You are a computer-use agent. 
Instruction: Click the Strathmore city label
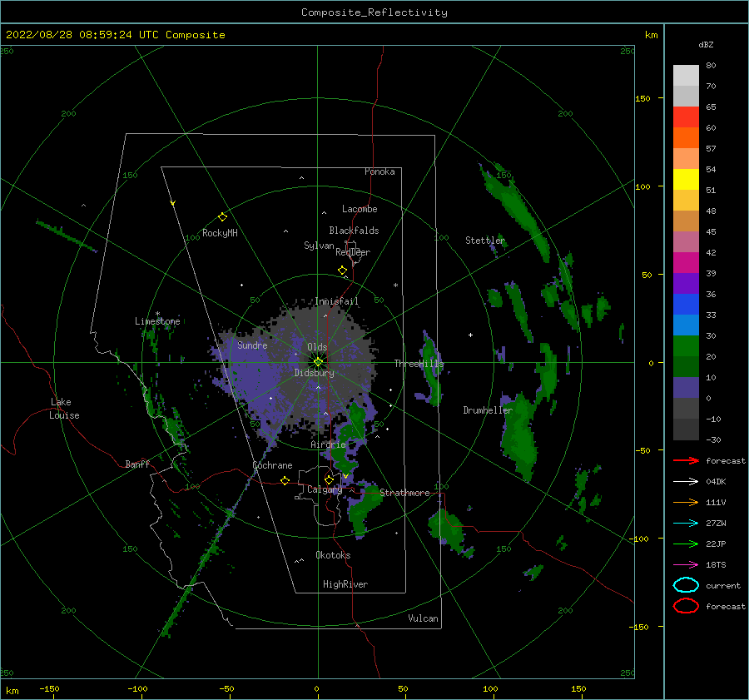point(404,493)
